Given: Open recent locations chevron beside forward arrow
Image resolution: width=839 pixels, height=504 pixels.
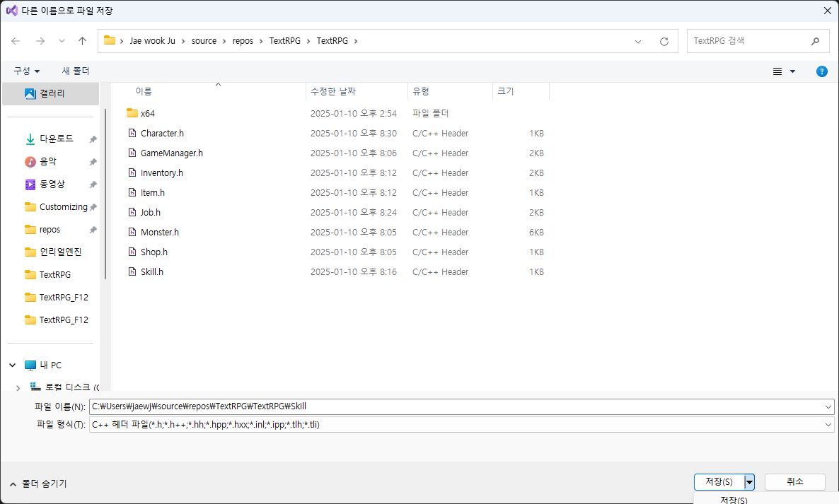Looking at the screenshot, I should (62, 41).
